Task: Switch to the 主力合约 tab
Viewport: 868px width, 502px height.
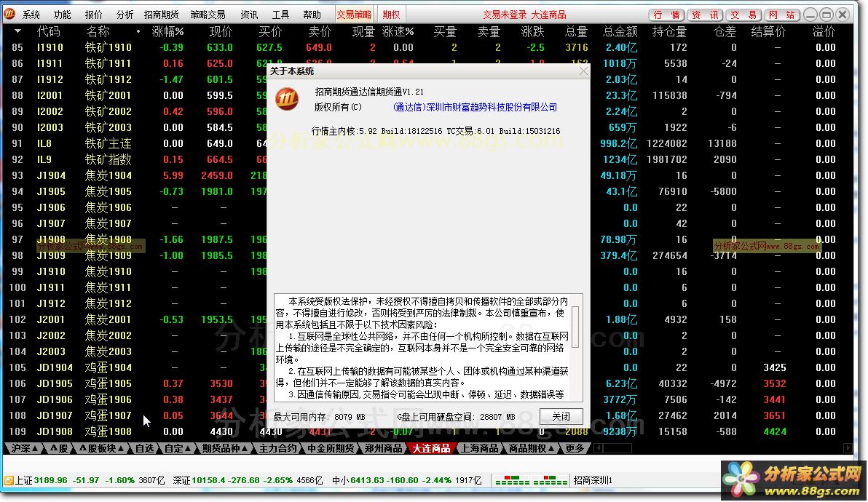Action: point(278,448)
